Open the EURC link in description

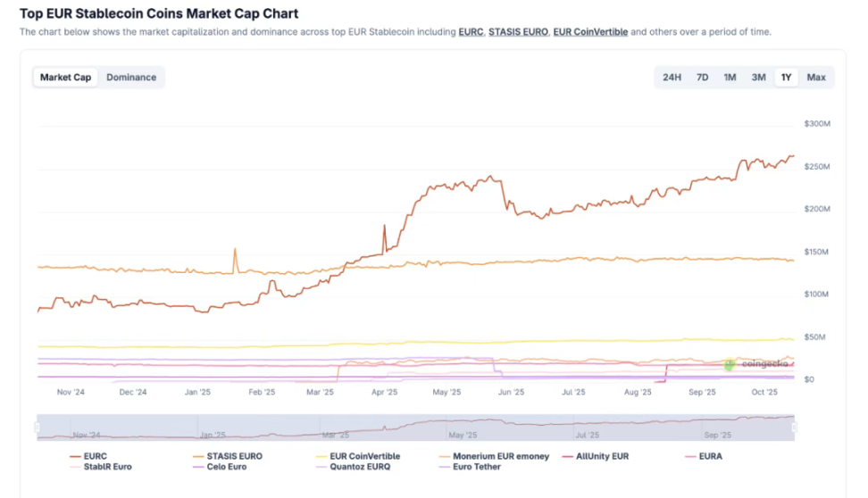point(471,32)
